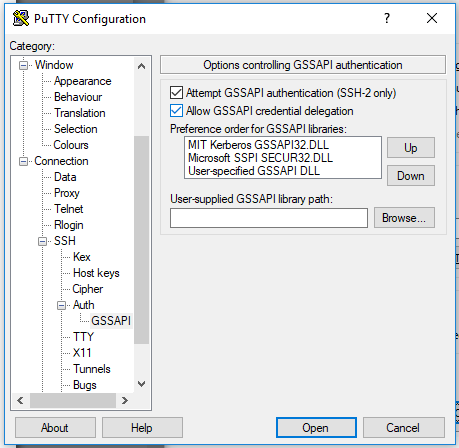
Task: Click the About button
Action: point(55,428)
